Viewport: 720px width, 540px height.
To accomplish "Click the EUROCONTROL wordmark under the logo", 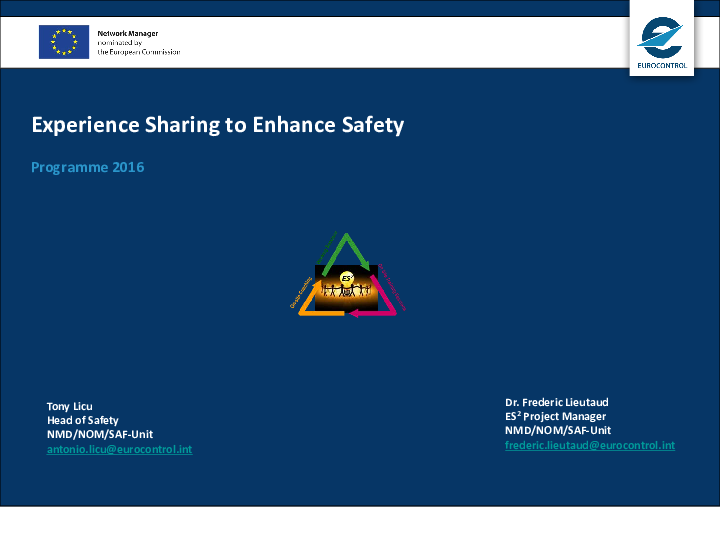I will point(661,66).
